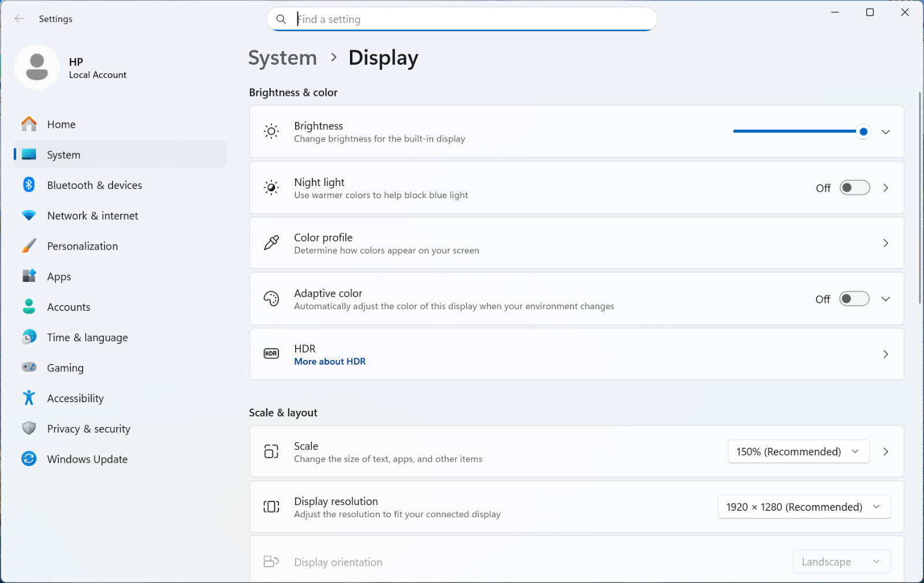Click the System monitor icon in sidebar
This screenshot has height=583, width=924.
point(29,155)
